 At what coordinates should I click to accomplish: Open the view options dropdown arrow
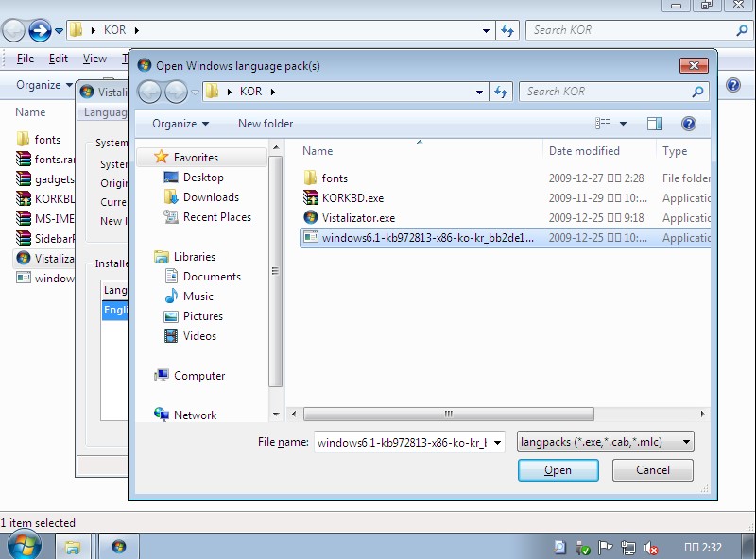[x=623, y=124]
